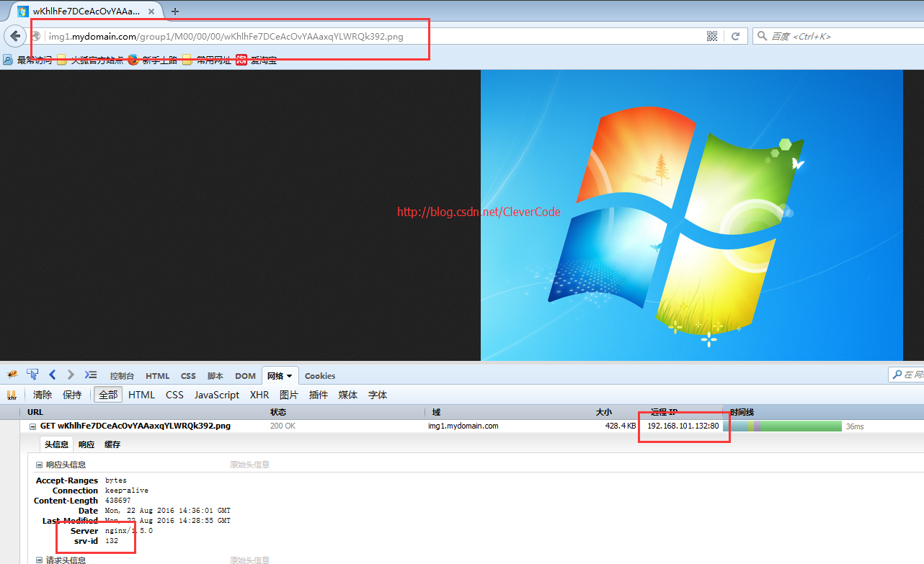Click the site identity globe icon
The image size is (924, 564).
click(x=36, y=36)
